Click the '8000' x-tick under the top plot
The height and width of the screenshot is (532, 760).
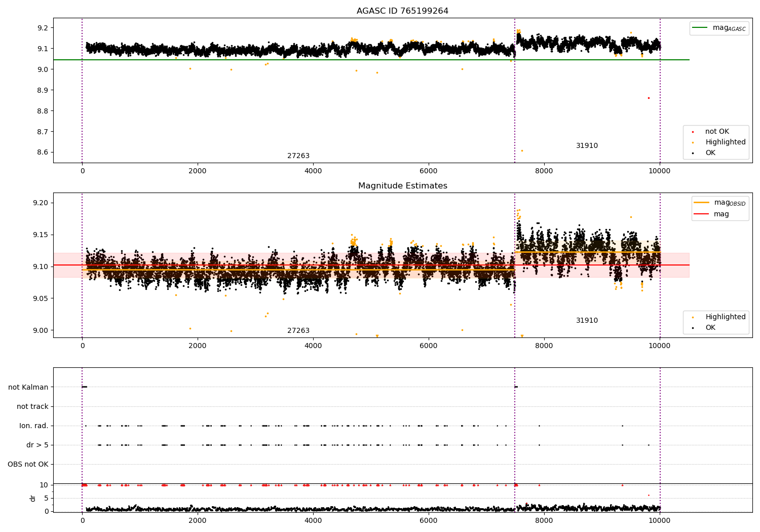tap(544, 171)
